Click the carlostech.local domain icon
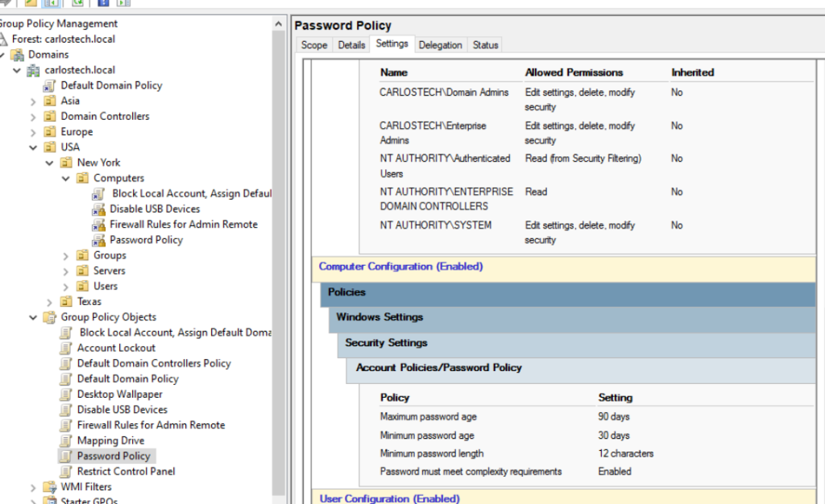 [x=35, y=70]
